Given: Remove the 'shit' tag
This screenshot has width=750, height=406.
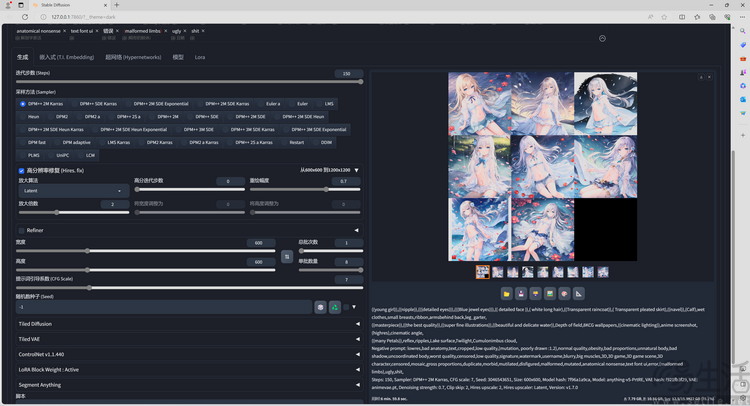Looking at the screenshot, I should point(203,31).
